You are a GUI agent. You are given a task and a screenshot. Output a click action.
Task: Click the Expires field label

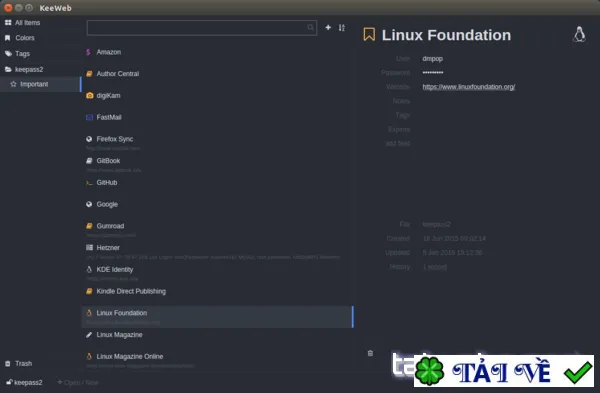(399, 129)
